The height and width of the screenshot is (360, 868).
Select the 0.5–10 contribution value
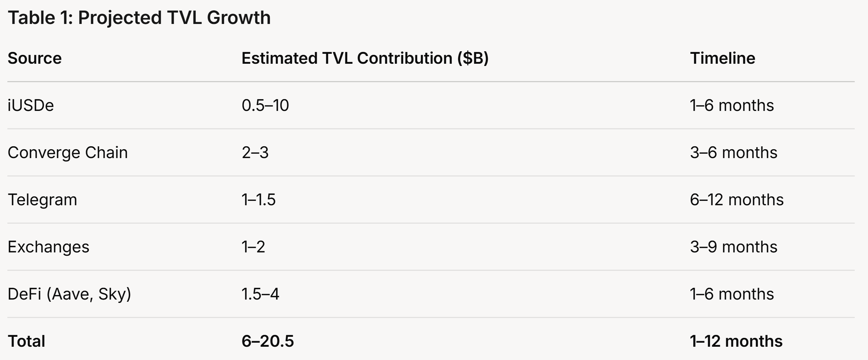pyautogui.click(x=265, y=105)
